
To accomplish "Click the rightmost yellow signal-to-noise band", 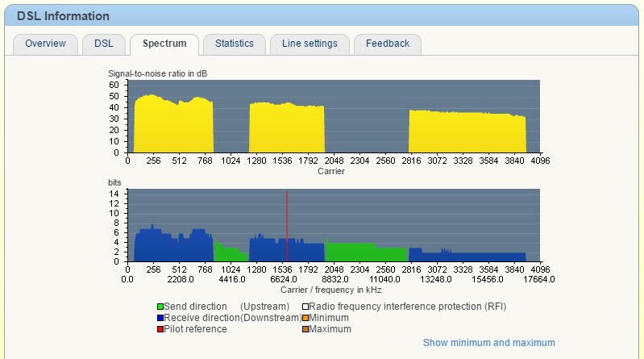I will 467,133.
